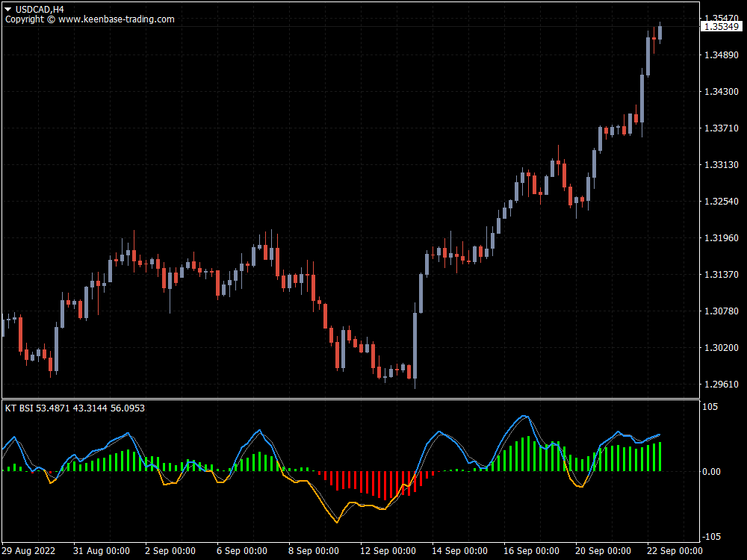The width and height of the screenshot is (747, 560).
Task: Select the 6 Sep 00:00 time label
Action: point(242,551)
